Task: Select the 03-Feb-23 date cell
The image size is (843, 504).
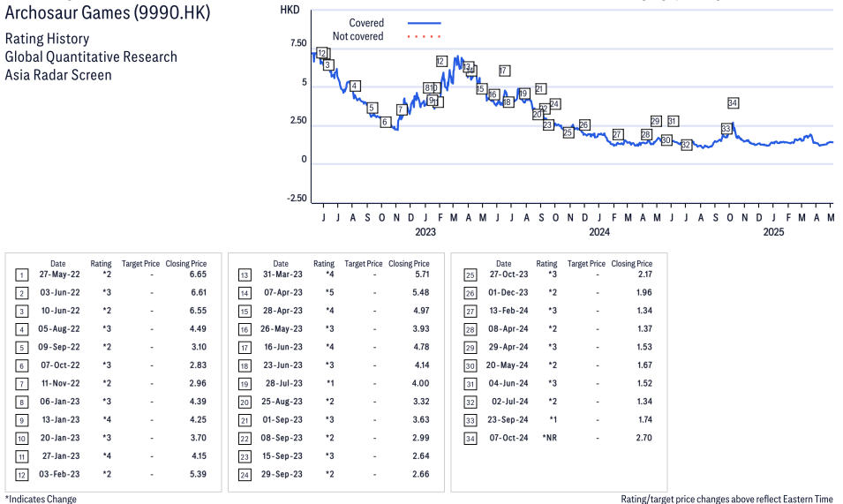Action: [60, 474]
